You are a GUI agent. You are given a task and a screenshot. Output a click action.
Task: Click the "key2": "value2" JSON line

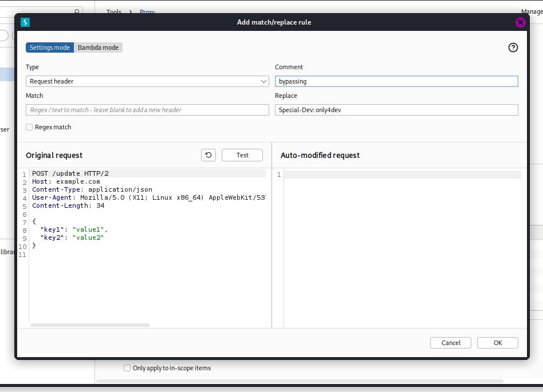72,237
